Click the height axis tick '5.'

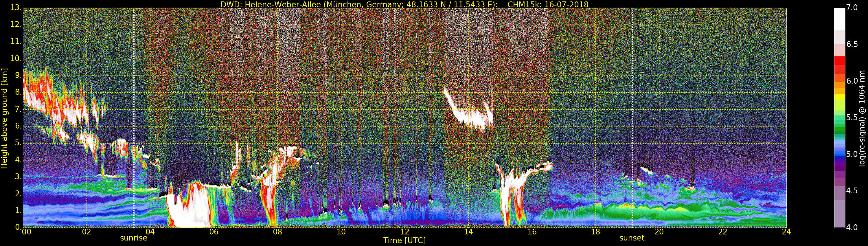tap(18, 143)
